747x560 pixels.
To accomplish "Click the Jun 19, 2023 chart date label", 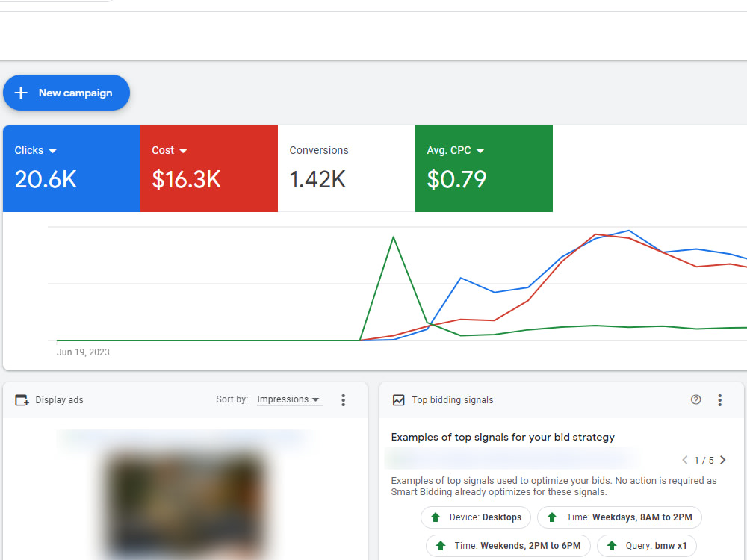I will [x=83, y=352].
